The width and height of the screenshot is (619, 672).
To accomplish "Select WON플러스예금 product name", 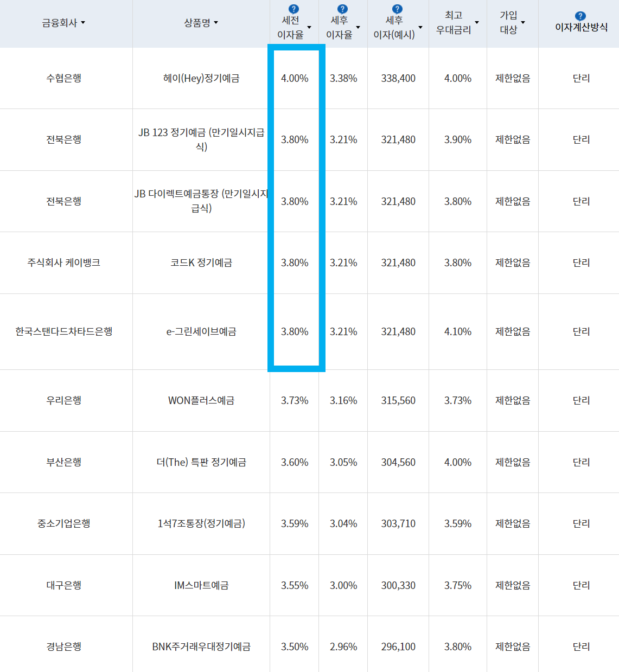I will click(x=201, y=400).
